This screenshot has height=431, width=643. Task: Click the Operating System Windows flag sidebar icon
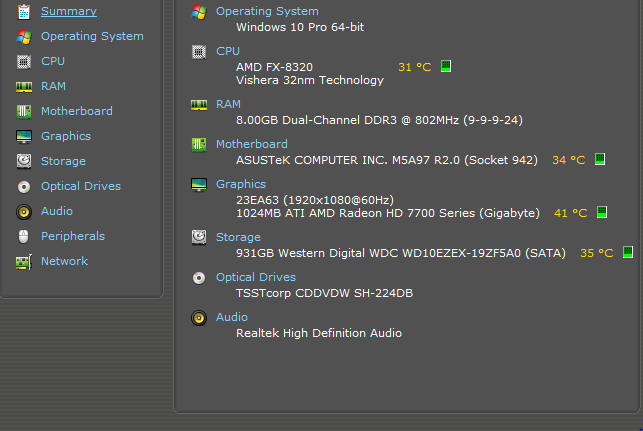pyautogui.click(x=24, y=36)
